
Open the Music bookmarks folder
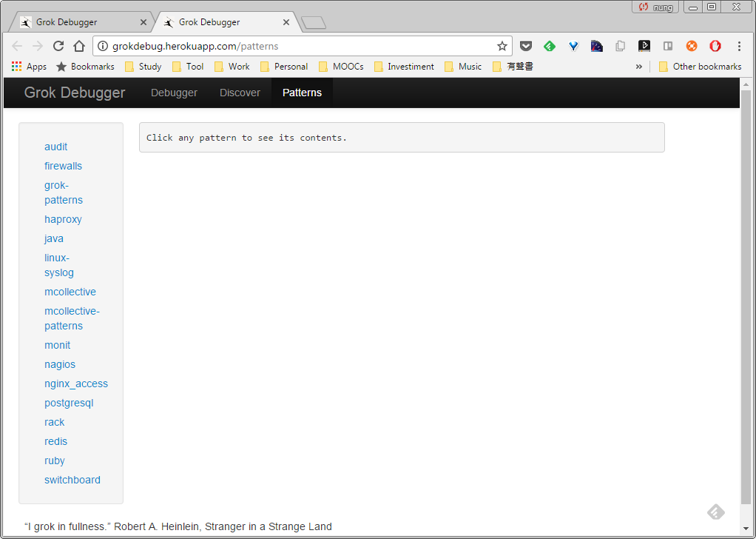click(463, 67)
